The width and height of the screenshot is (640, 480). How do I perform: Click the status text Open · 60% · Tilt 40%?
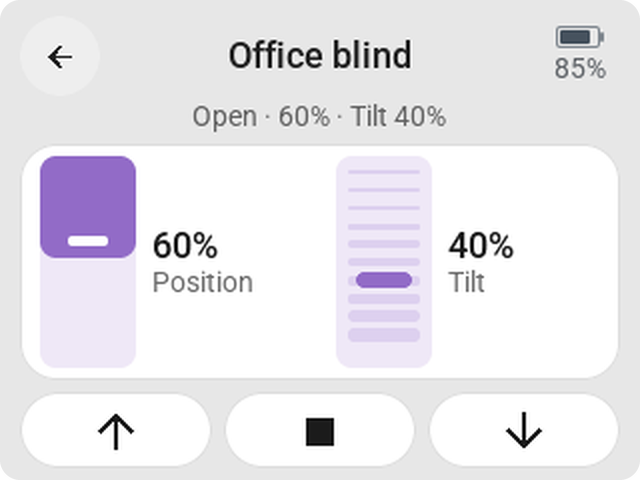click(x=319, y=117)
